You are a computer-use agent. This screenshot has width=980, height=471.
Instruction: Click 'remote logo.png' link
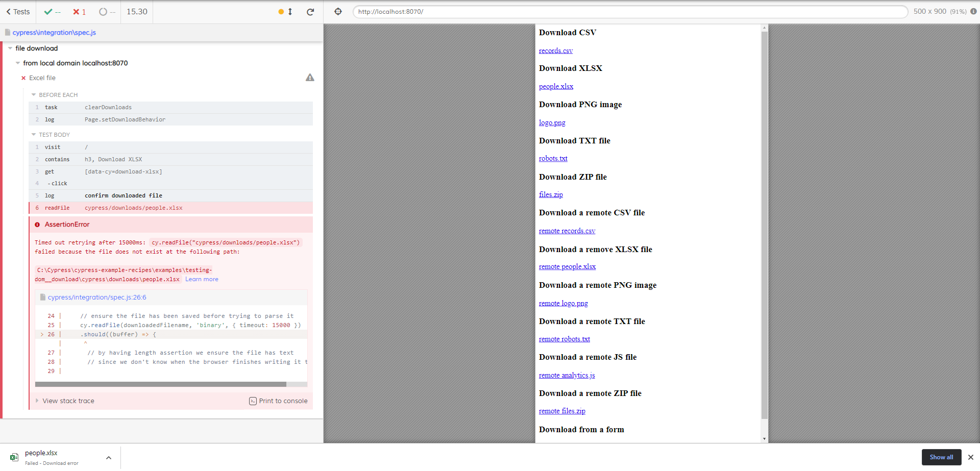[x=563, y=304]
